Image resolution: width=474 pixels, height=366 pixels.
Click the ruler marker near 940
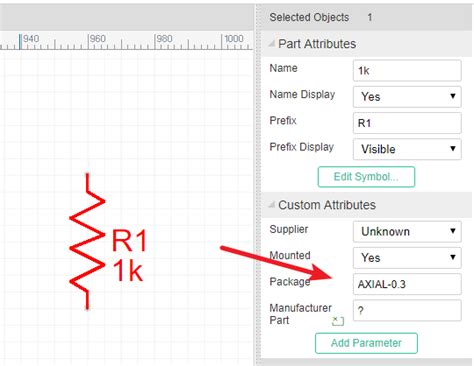[20, 41]
